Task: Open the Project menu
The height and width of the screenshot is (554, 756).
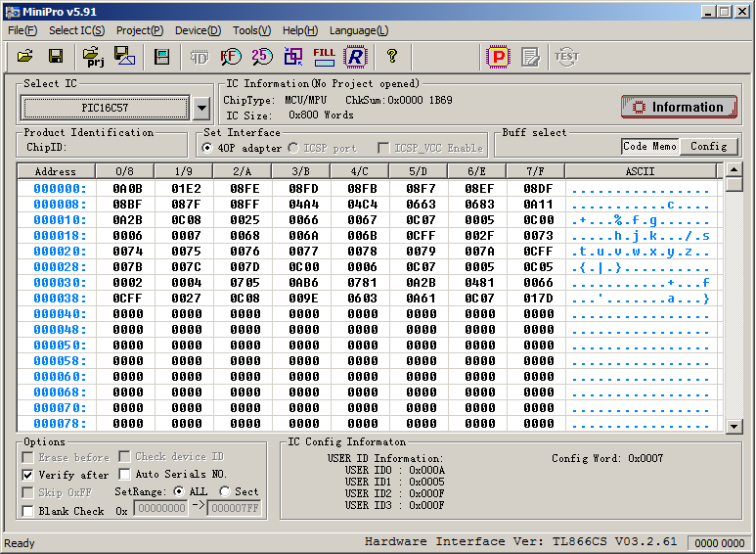Action: pos(140,30)
